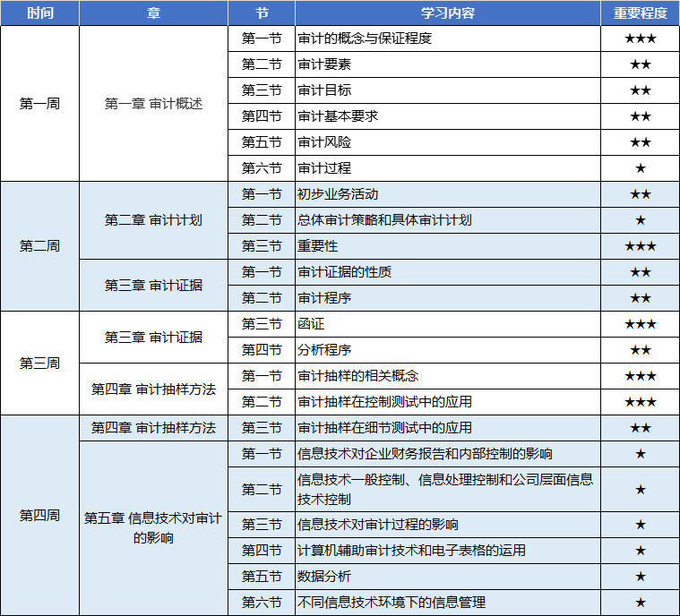Click the 审计抽样在细节测试中的应用 cell
Screen dimensions: 680x616
pos(384,428)
